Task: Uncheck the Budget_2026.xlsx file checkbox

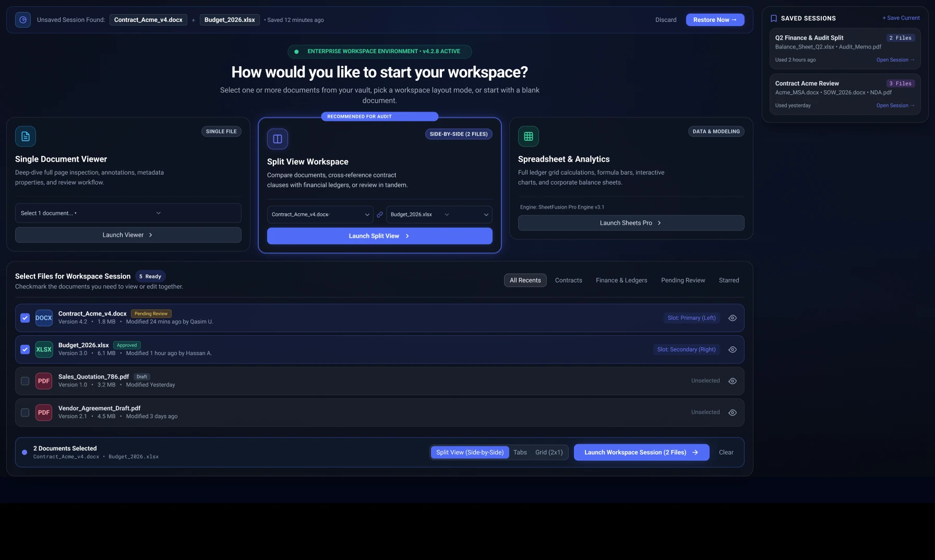Action: click(25, 349)
